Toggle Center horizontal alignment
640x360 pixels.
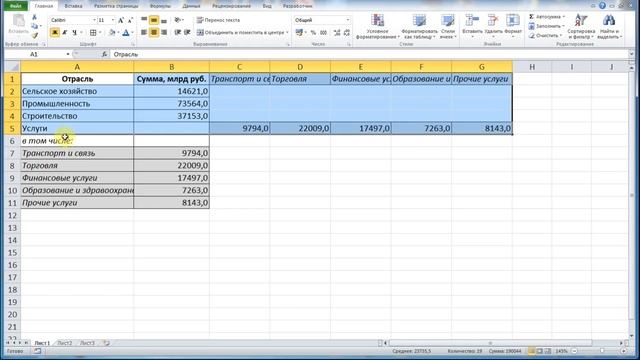pos(154,32)
